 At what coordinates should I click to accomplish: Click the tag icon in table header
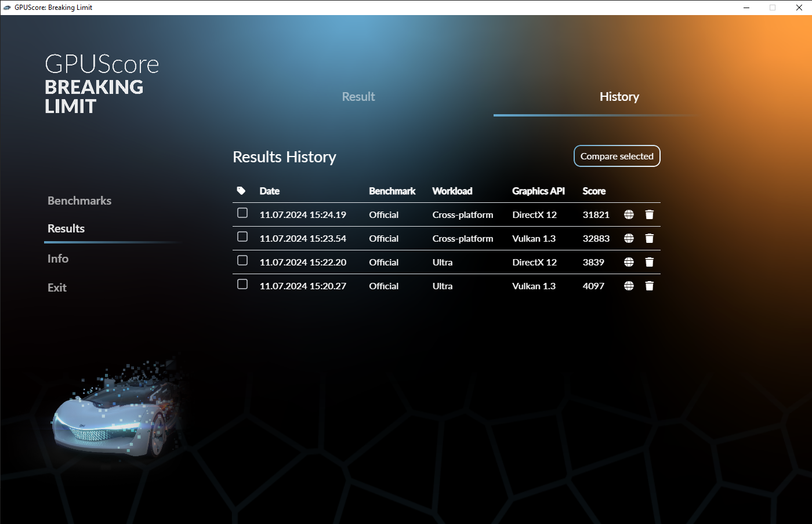[x=241, y=191]
